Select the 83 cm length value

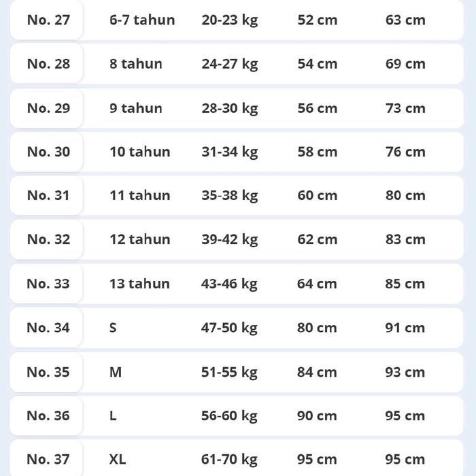point(405,239)
